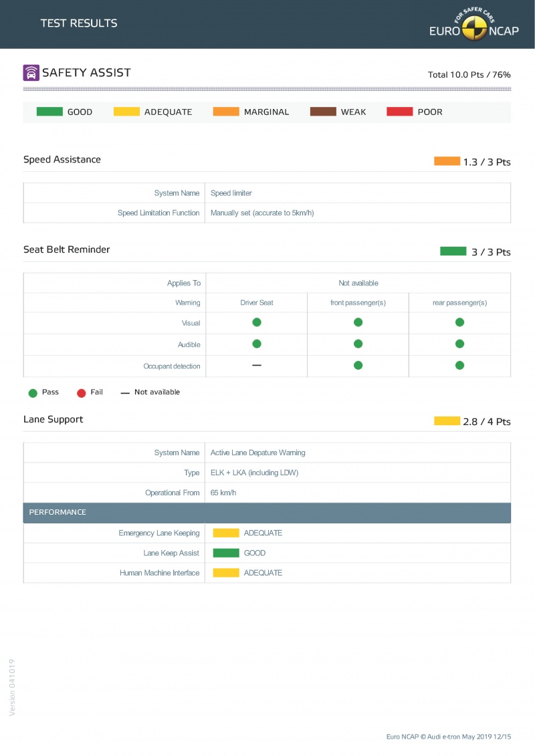Click 'ELK + LKA (including LDW)' type value
The width and height of the screenshot is (535, 756).
click(254, 473)
